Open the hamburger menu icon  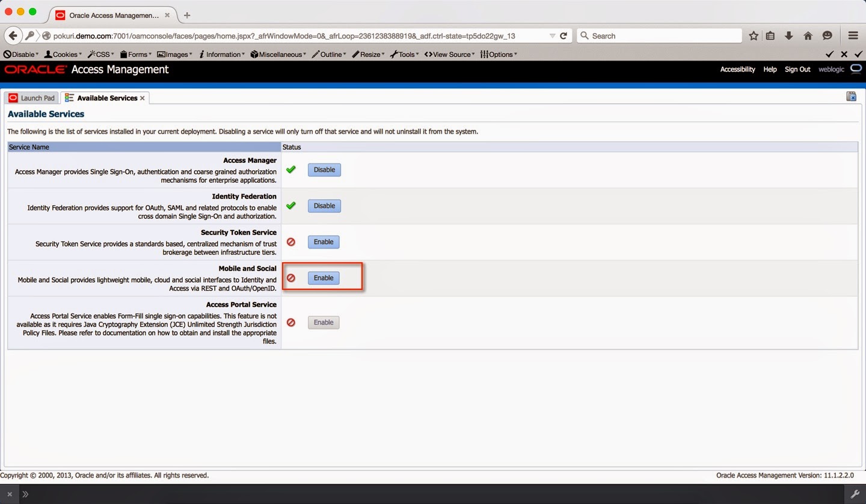tap(853, 35)
